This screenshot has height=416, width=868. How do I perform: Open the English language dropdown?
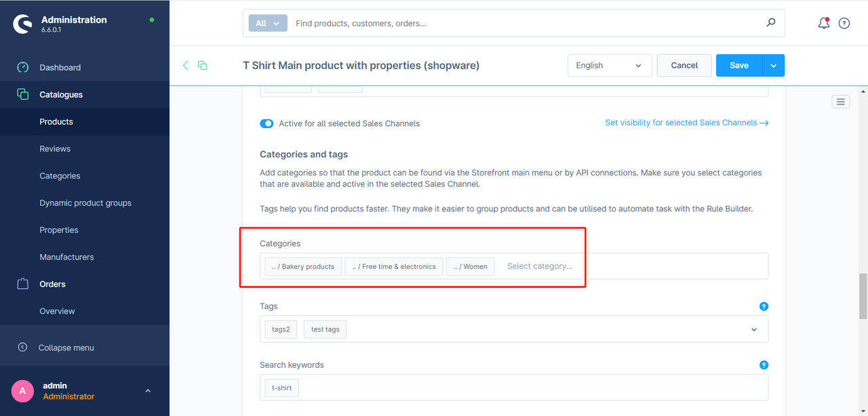click(609, 65)
